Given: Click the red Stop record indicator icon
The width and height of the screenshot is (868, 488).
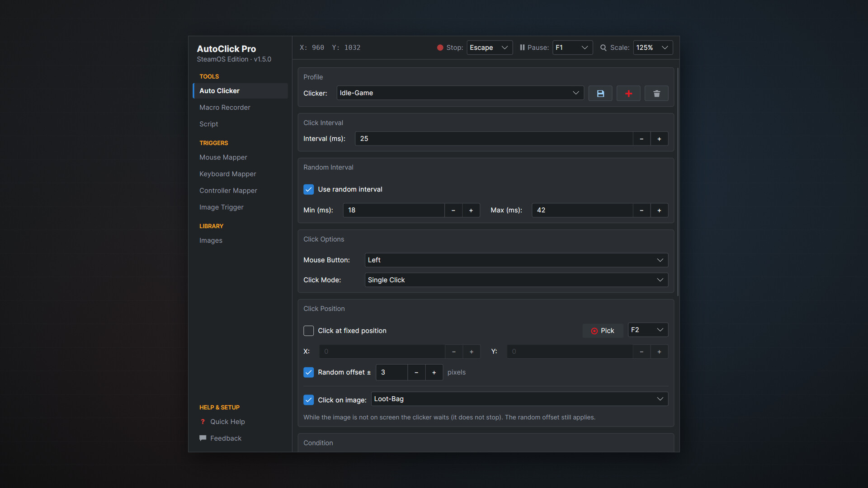Looking at the screenshot, I should (440, 47).
